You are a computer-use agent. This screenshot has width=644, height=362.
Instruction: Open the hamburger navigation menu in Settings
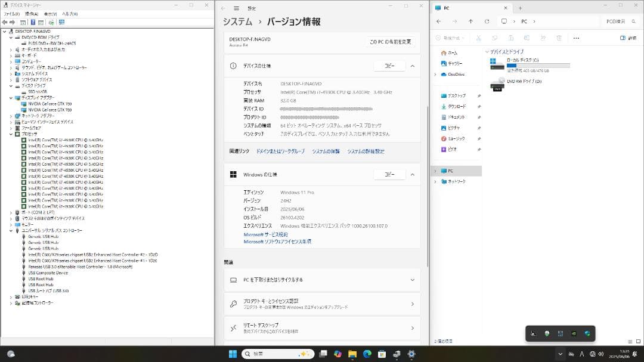237,8
